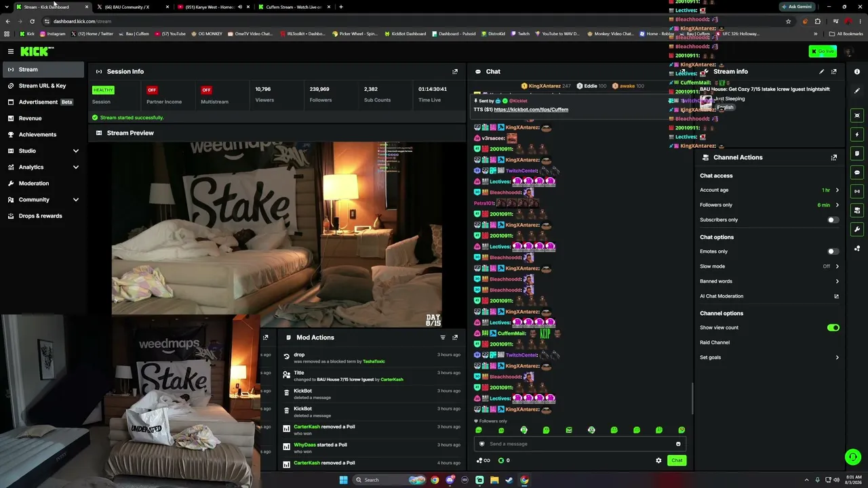The image size is (868, 488).
Task: Open emoji picker in message box
Action: pyautogui.click(x=678, y=444)
